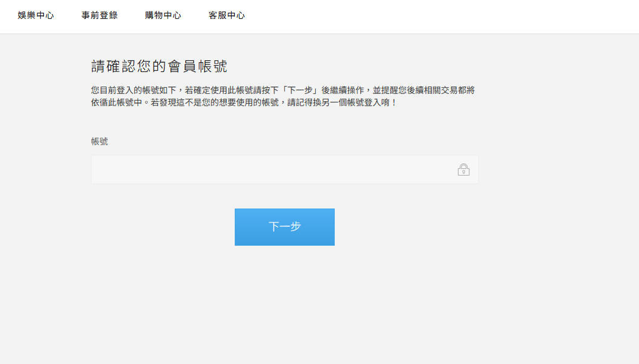
Task: Click the 請確認您的會員帳號 heading
Action: (159, 66)
